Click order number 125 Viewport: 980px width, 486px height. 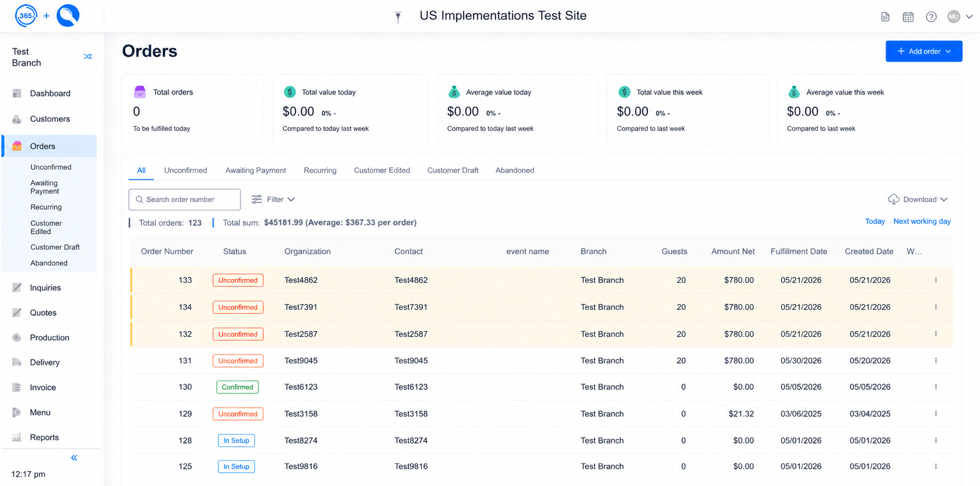pos(185,466)
